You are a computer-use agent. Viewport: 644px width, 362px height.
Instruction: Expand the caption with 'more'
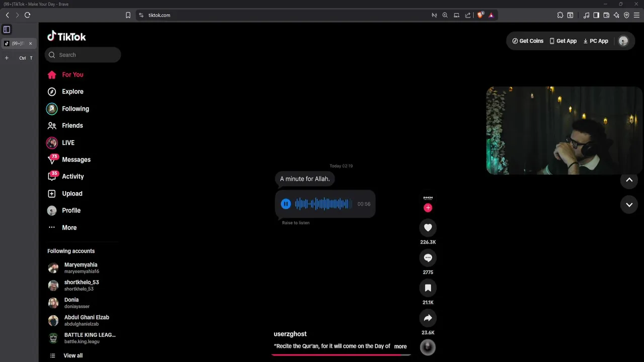click(x=400, y=346)
